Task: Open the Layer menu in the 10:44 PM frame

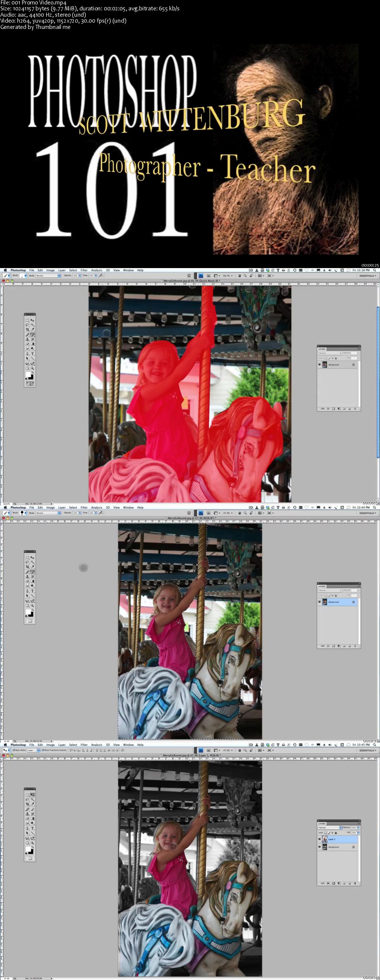Action: click(62, 508)
